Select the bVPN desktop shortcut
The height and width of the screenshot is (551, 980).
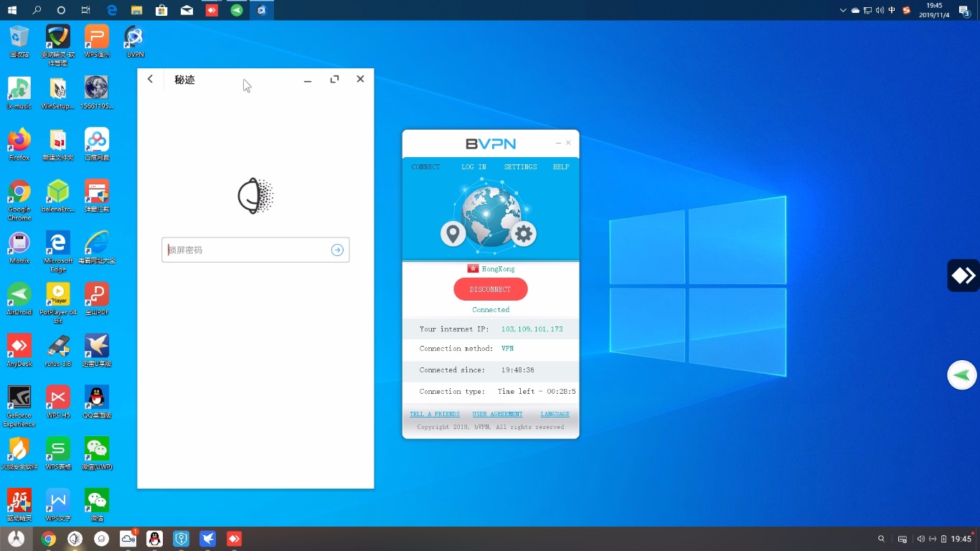[136, 41]
